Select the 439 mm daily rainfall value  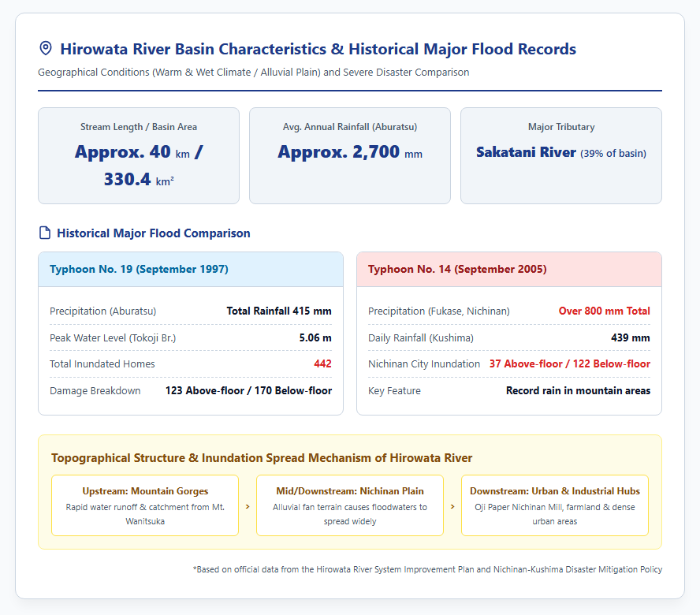click(x=631, y=337)
